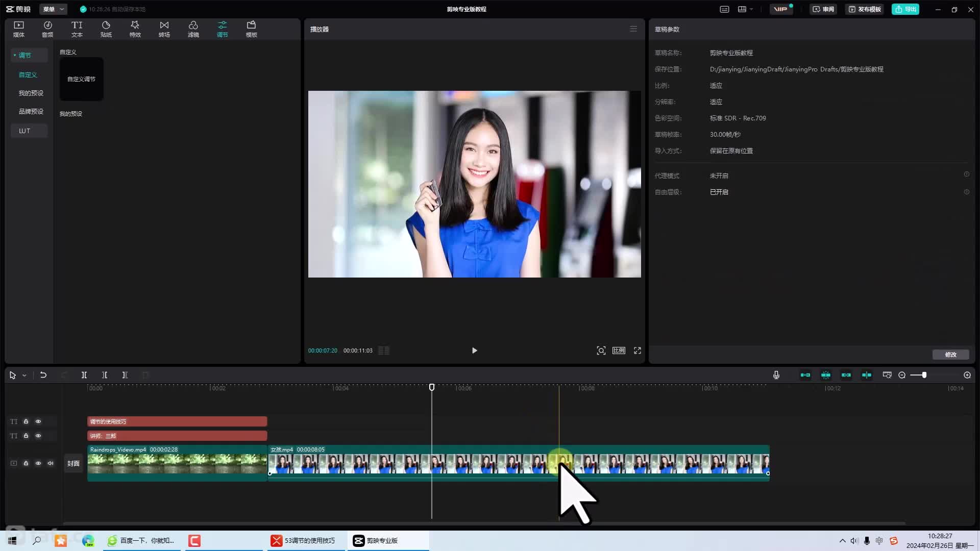Click the waveform grid icon beside timecode
This screenshot has width=980, height=551.
[x=384, y=350]
